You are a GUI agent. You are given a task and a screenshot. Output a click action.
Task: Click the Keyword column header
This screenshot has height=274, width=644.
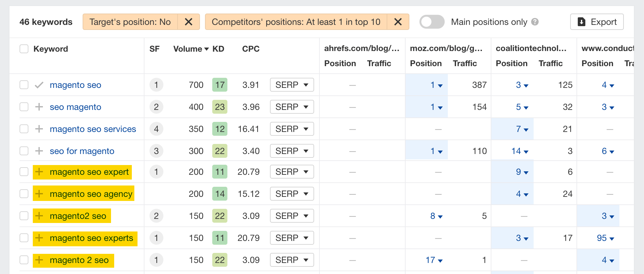tap(51, 49)
